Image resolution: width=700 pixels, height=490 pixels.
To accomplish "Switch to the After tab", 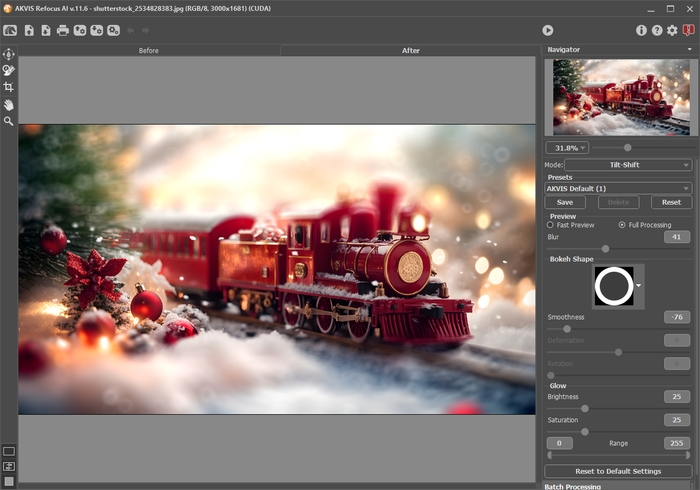I will click(410, 50).
